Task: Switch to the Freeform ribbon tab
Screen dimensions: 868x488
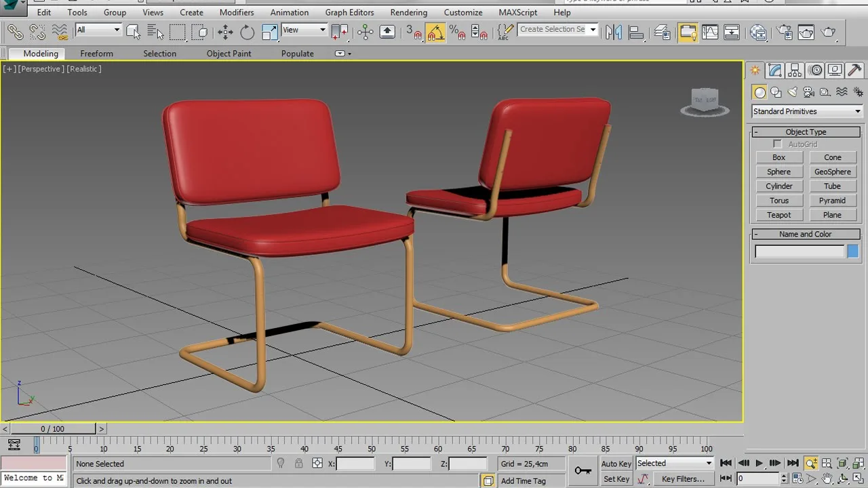Action: coord(97,54)
